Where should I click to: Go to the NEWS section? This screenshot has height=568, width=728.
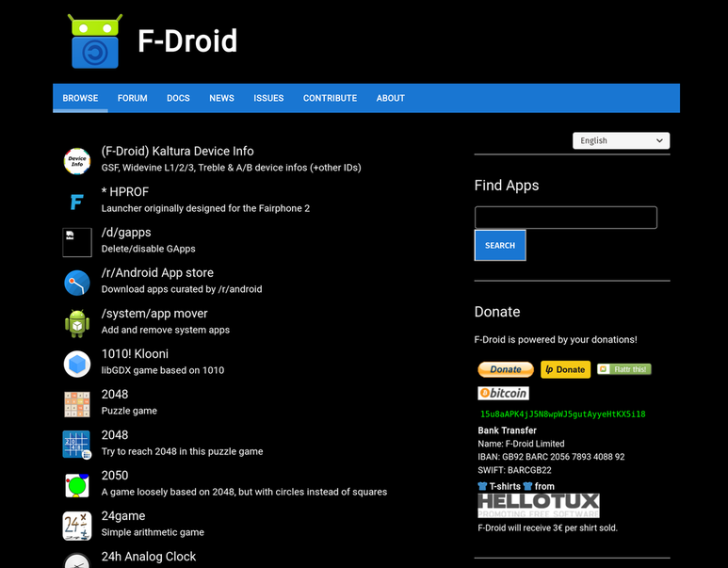tap(221, 98)
